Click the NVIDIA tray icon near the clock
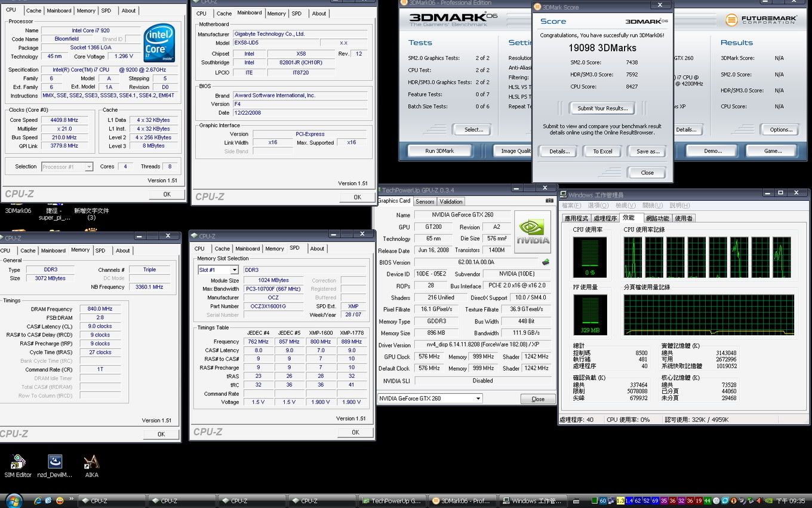The image size is (812, 508). tap(768, 501)
